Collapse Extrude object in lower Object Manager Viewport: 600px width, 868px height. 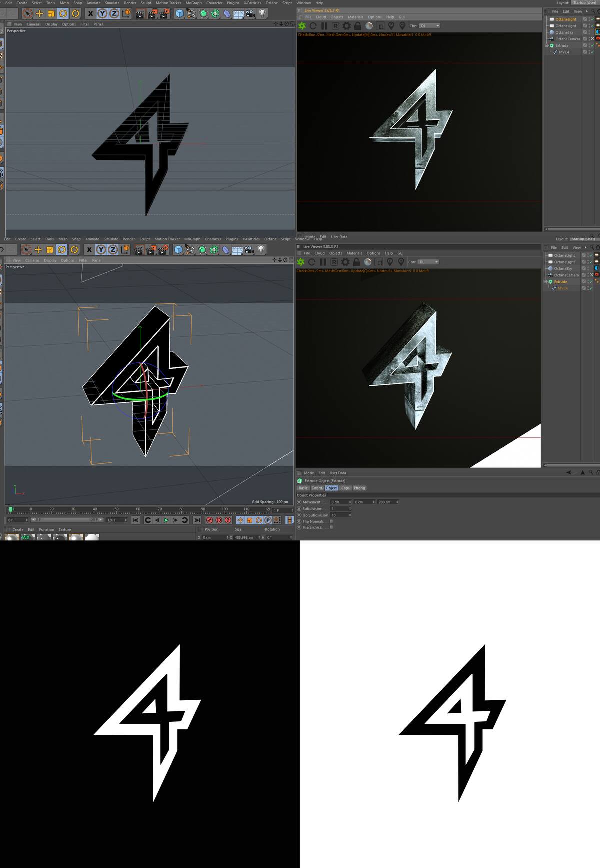click(x=545, y=282)
